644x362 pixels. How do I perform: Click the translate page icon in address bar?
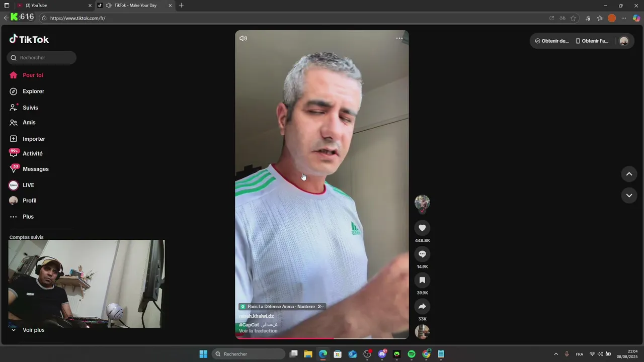click(x=562, y=18)
